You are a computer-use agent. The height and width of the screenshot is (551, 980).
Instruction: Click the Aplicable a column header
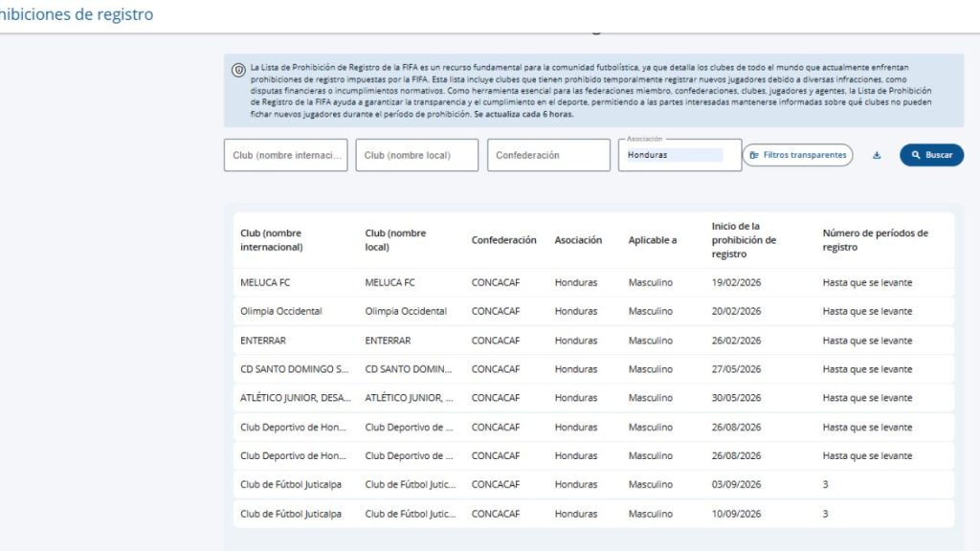[653, 240]
